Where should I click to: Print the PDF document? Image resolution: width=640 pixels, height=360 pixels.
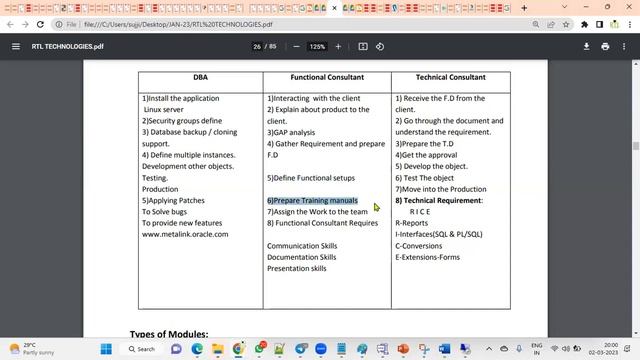coord(605,47)
